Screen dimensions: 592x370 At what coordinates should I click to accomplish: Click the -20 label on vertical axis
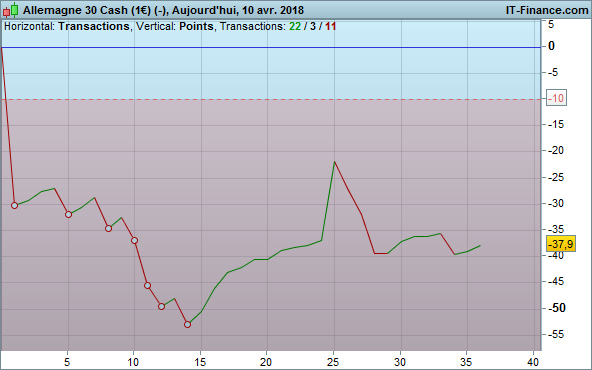pos(556,151)
